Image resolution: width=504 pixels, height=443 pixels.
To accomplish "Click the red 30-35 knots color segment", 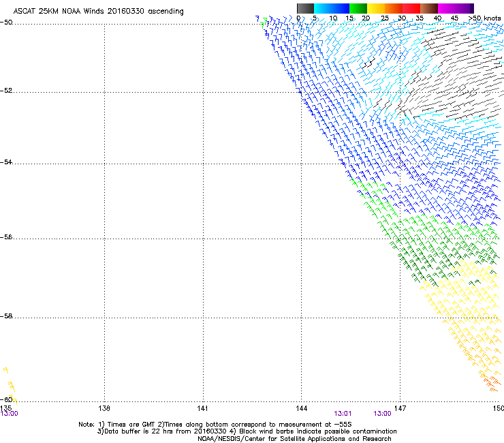I will click(x=411, y=8).
